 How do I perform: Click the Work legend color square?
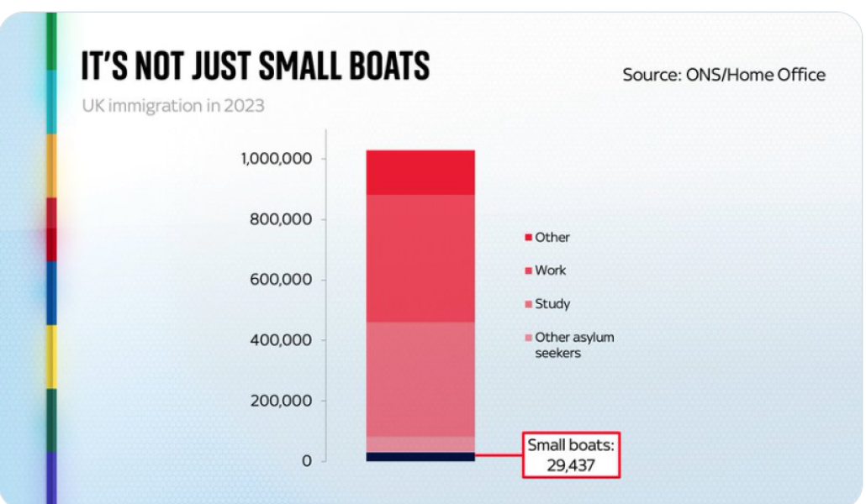click(528, 270)
